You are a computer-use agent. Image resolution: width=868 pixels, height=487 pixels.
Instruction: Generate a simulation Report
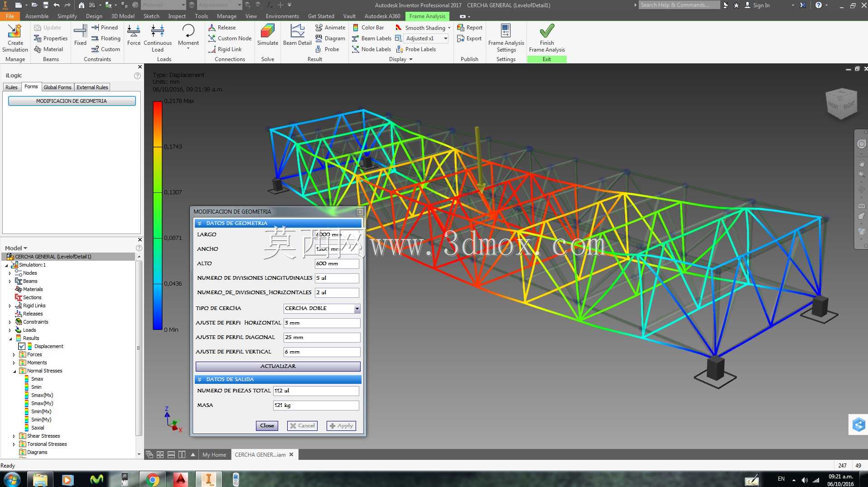(x=470, y=28)
